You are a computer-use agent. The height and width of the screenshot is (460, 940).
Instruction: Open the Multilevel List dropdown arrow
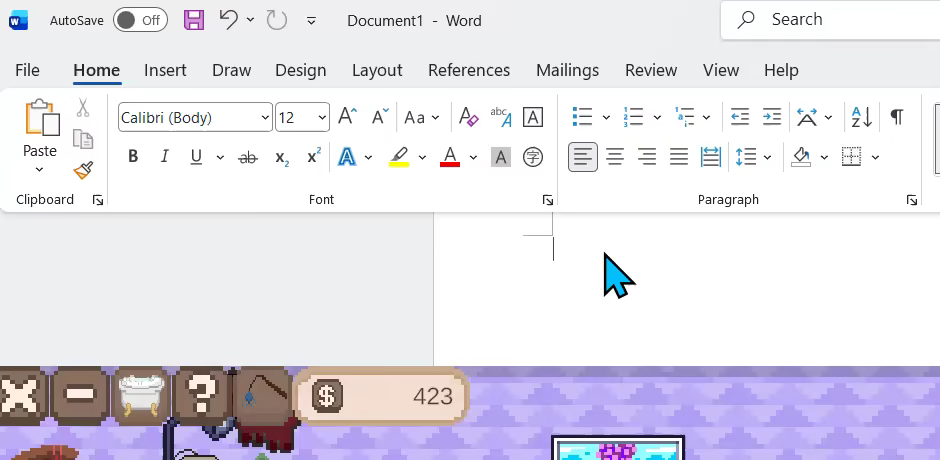click(707, 117)
